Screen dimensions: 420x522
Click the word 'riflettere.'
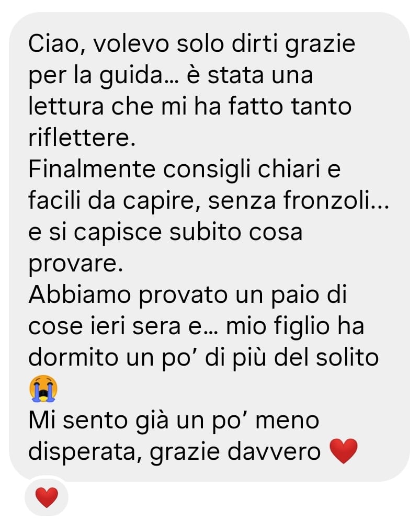point(82,138)
